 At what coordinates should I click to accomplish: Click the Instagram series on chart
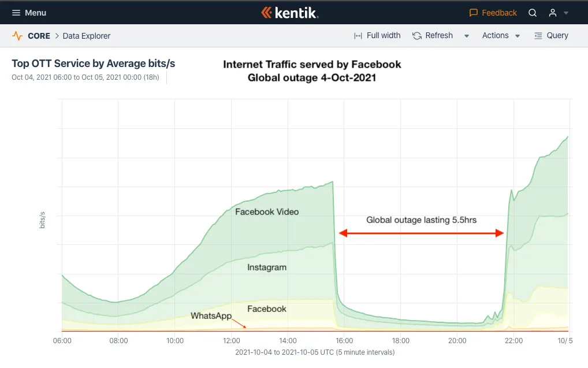point(267,267)
